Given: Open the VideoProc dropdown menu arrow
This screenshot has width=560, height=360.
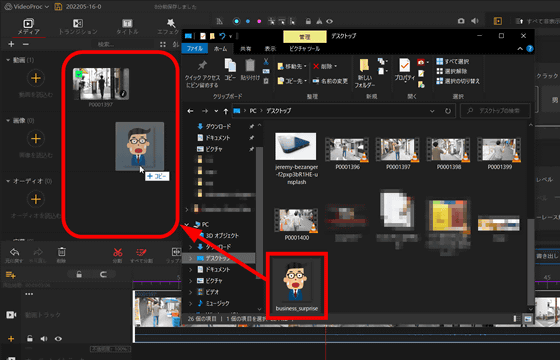Looking at the screenshot, I should pyautogui.click(x=47, y=7).
